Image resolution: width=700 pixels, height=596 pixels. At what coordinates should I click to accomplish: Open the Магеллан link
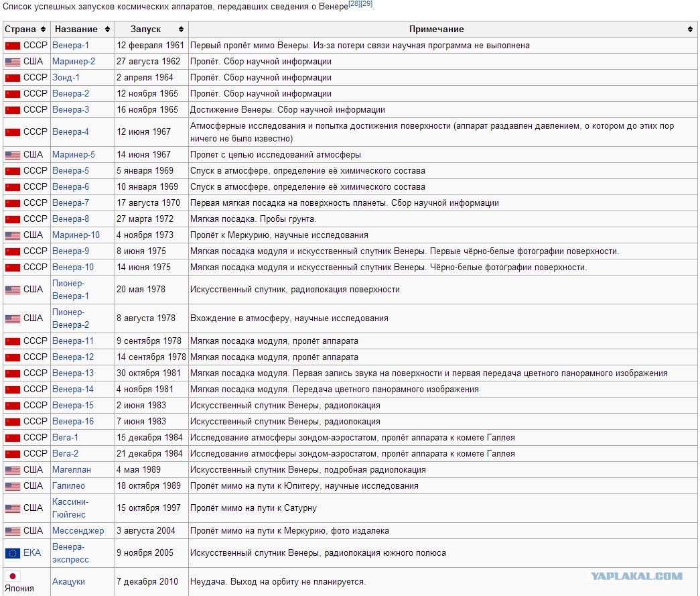coord(72,469)
